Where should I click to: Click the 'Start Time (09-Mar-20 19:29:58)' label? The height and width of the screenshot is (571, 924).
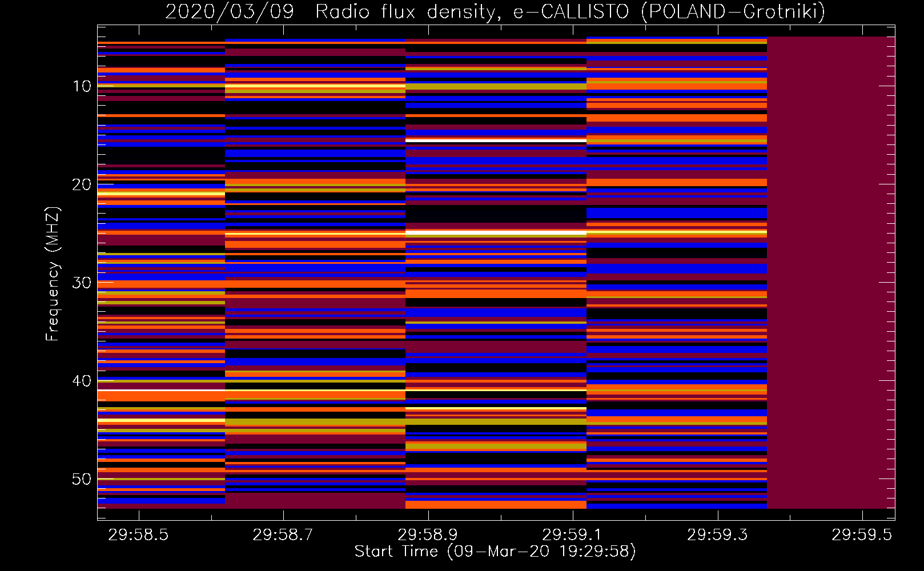click(x=495, y=552)
